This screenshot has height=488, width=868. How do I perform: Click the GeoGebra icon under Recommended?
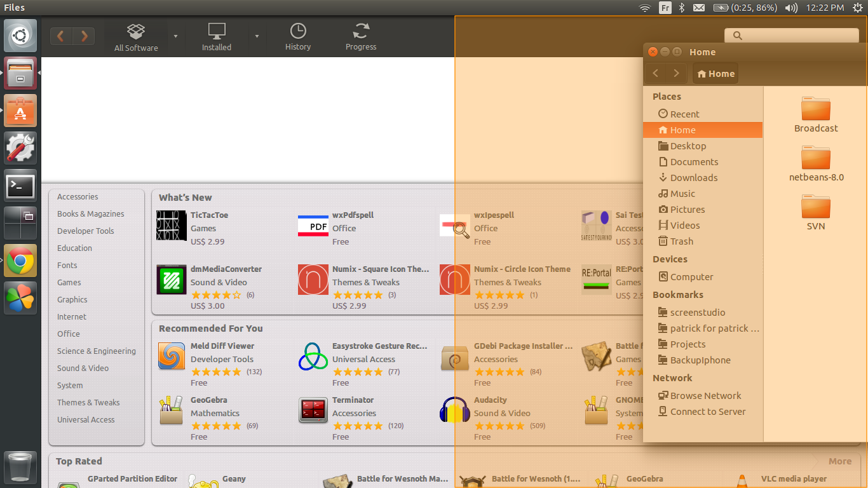(172, 410)
